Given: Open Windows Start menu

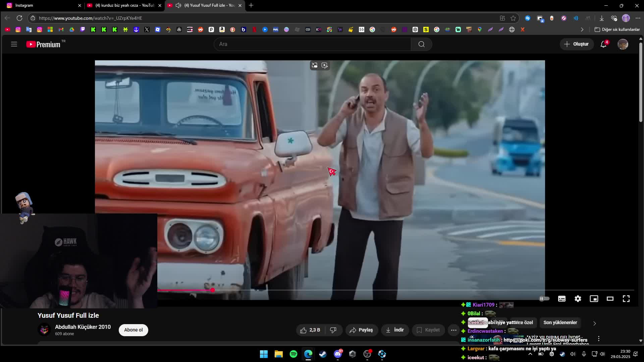Looking at the screenshot, I should (x=264, y=354).
